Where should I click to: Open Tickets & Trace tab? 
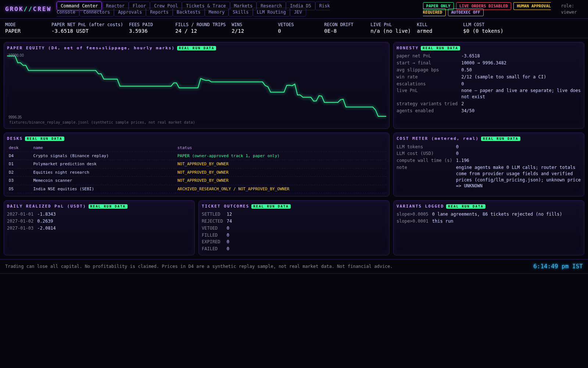pyautogui.click(x=206, y=6)
